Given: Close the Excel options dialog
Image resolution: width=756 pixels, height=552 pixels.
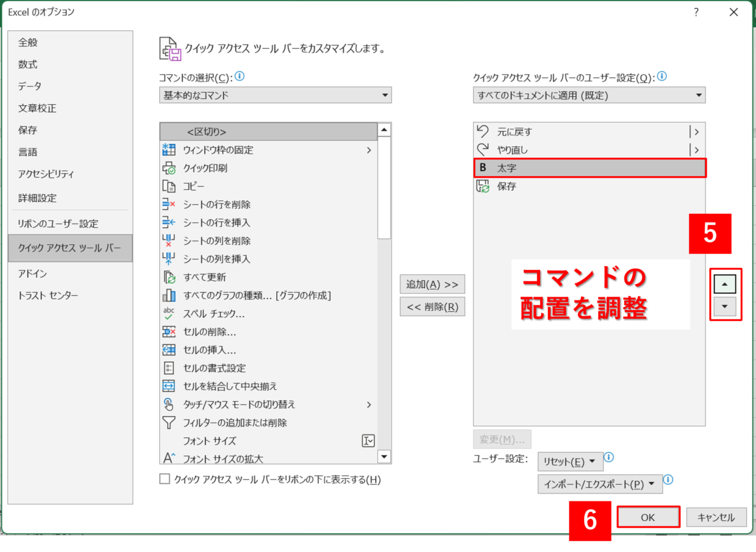Looking at the screenshot, I should click(x=734, y=12).
